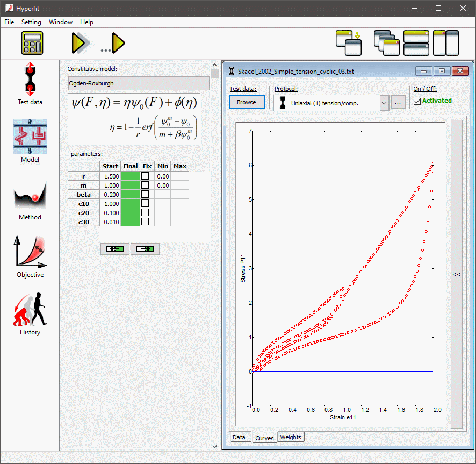Click the ... protocol options button
476x464 pixels.
point(398,103)
